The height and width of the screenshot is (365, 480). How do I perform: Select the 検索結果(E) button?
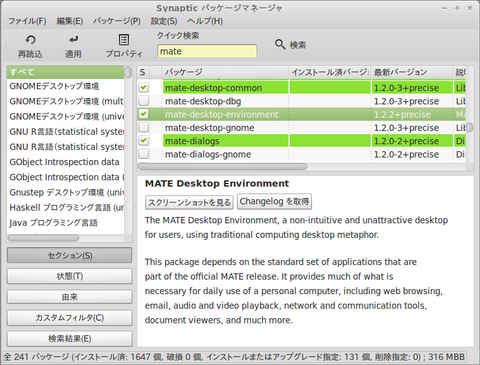(x=70, y=339)
